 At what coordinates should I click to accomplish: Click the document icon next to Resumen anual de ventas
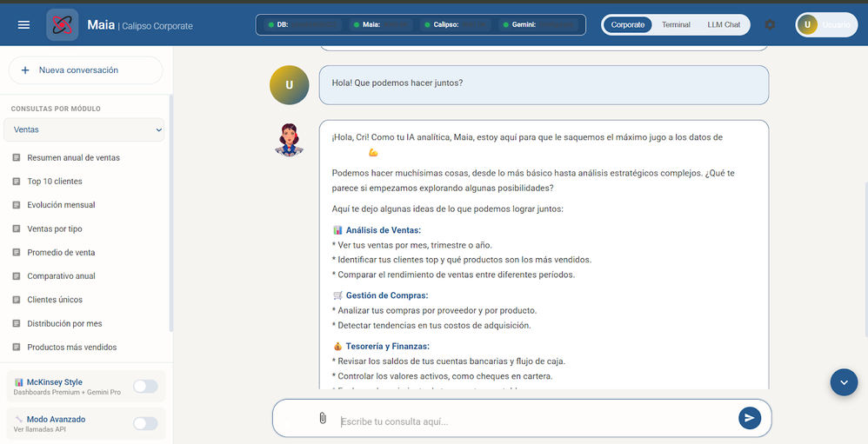point(16,157)
